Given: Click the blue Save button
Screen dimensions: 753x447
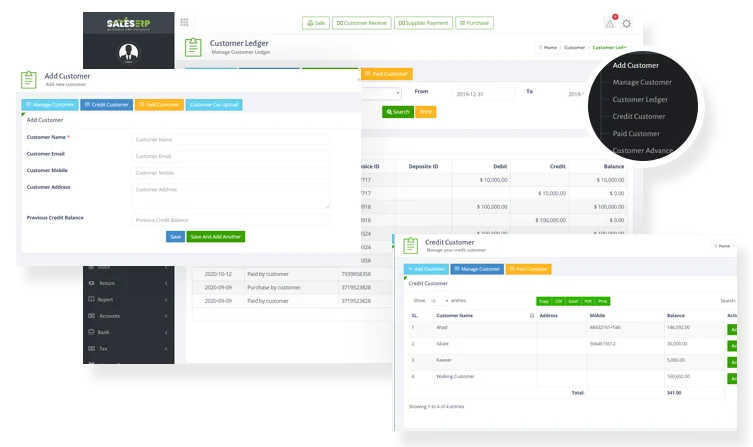Looking at the screenshot, I should click(175, 237).
